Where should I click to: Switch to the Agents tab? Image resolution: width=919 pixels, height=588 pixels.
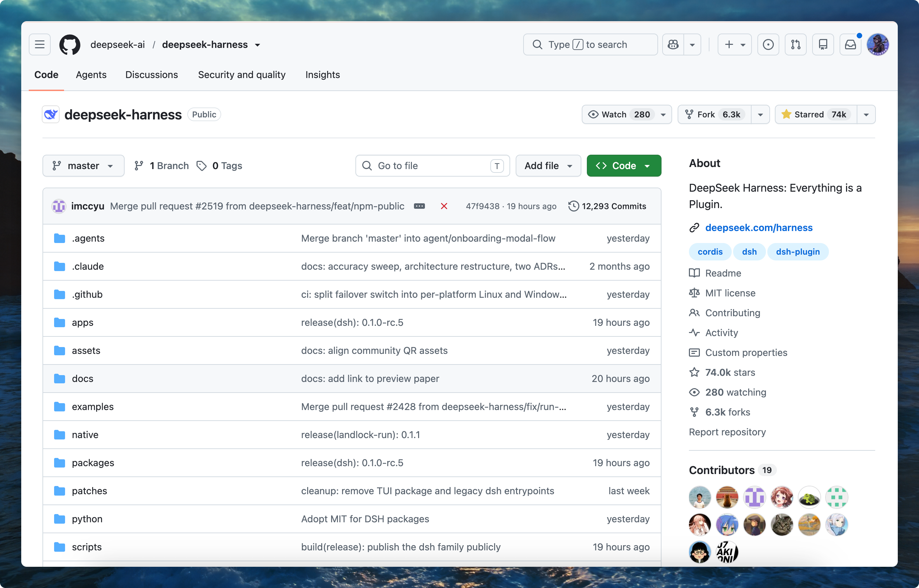(91, 75)
